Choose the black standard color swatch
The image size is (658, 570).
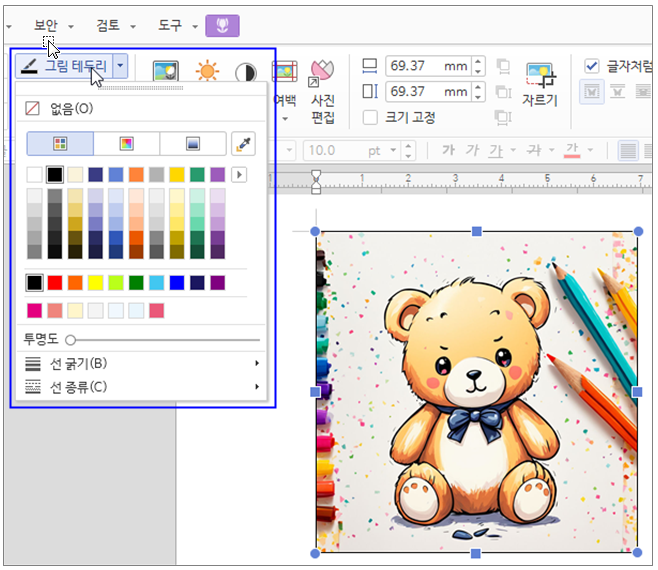click(x=34, y=283)
